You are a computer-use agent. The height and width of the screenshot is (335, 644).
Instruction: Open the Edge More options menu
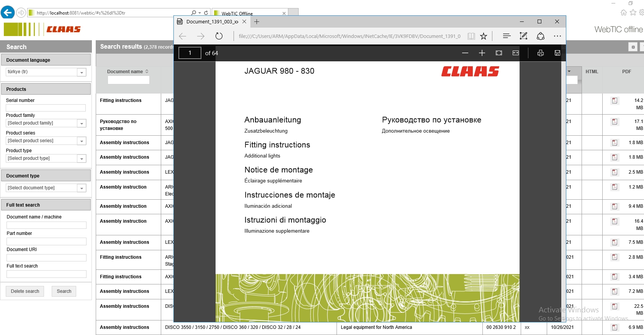tap(557, 36)
